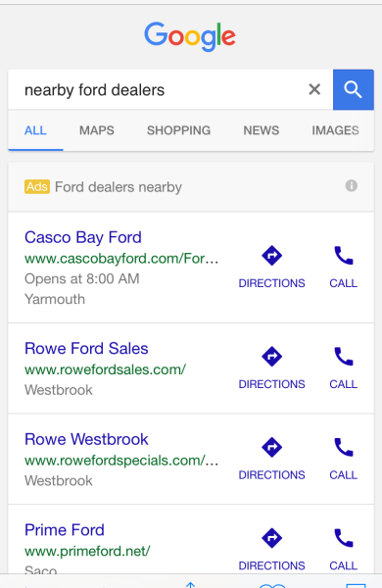382x588 pixels.
Task: Call Rowe Ford Sales
Action: coord(344,367)
